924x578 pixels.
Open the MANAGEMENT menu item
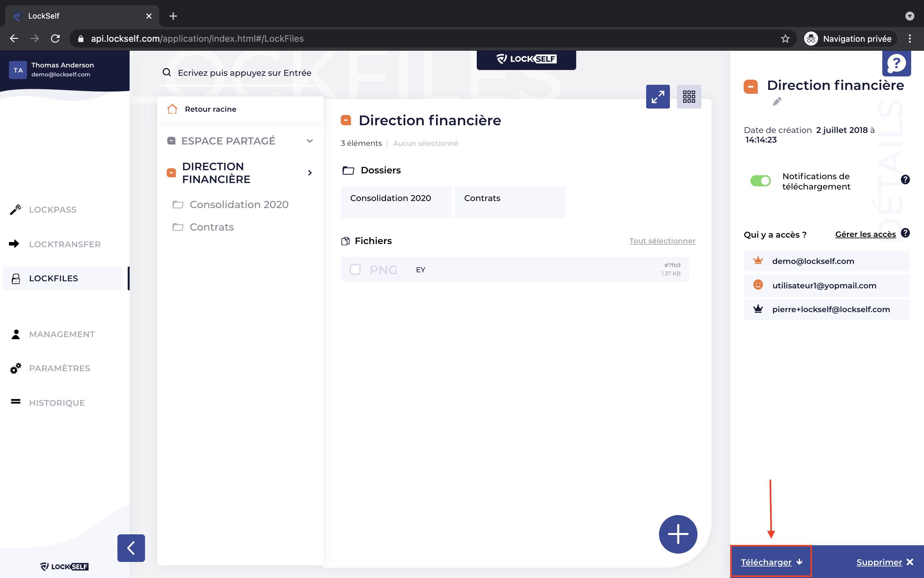[62, 334]
